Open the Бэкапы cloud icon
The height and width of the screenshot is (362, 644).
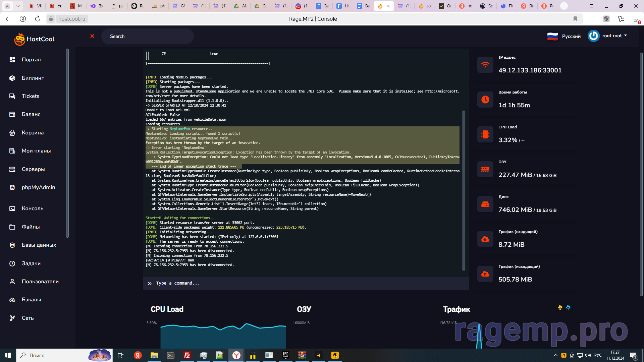[x=12, y=300]
